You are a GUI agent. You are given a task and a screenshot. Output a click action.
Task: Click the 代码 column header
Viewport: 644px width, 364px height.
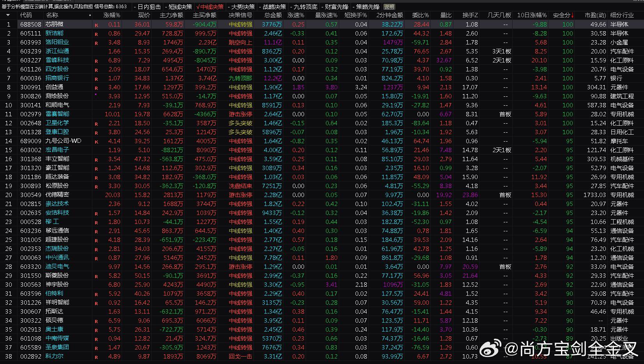tap(26, 15)
